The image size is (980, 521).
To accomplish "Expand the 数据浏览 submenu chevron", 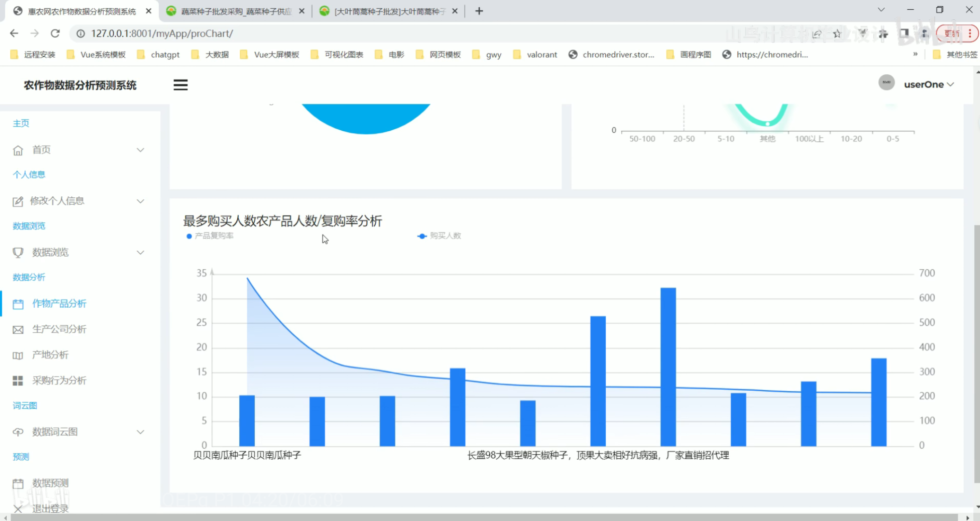I will tap(140, 252).
